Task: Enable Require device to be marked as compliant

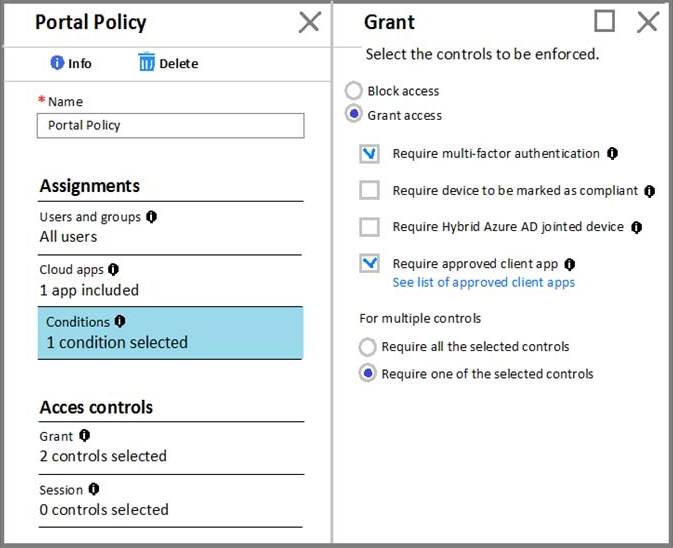Action: click(370, 190)
